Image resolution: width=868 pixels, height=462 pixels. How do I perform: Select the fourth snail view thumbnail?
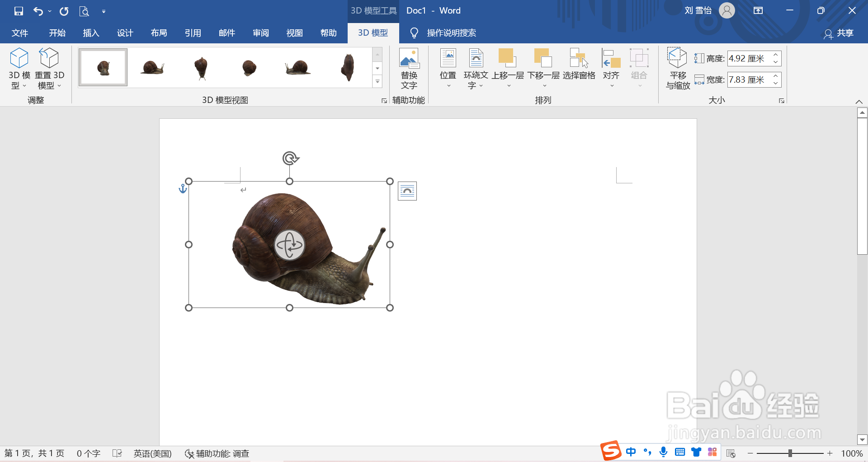(x=249, y=68)
